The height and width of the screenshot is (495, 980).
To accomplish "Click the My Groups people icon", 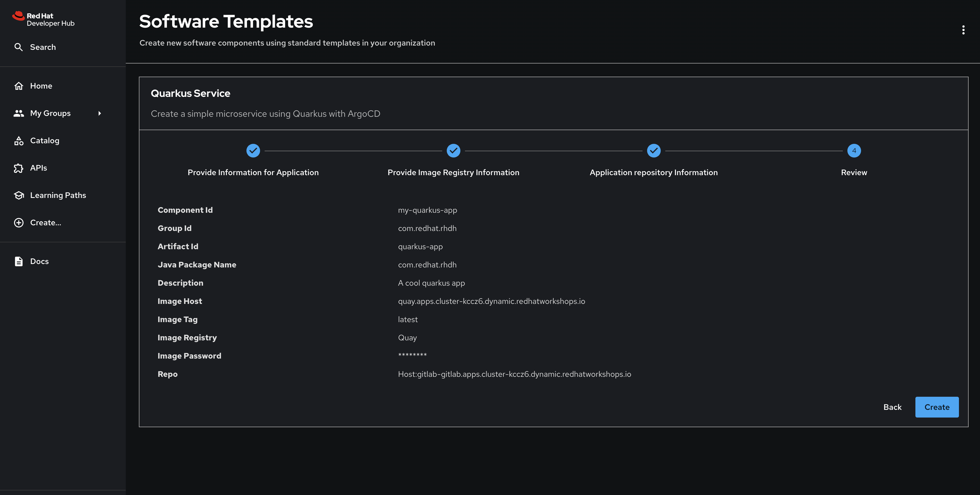I will (x=19, y=113).
